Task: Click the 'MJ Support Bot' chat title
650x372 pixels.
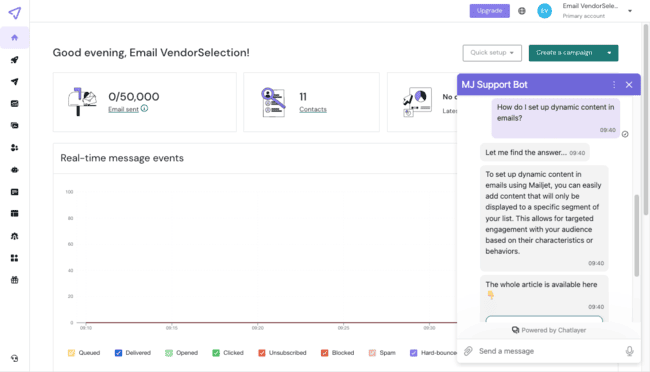Action: [x=494, y=85]
